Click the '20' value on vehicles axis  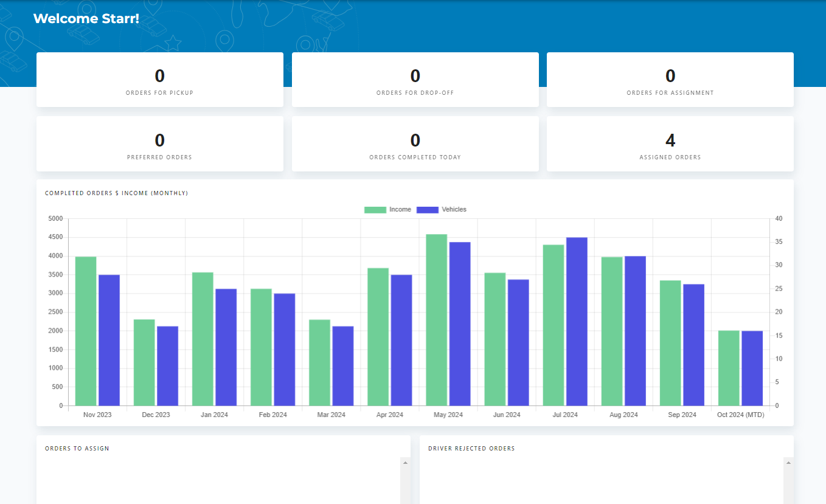[779, 312]
